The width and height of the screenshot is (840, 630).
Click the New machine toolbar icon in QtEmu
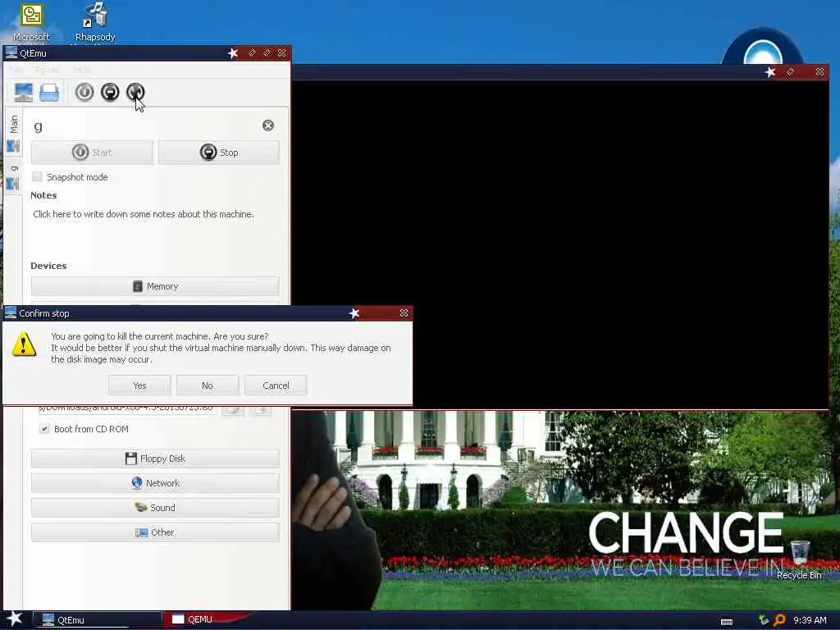pyautogui.click(x=24, y=92)
